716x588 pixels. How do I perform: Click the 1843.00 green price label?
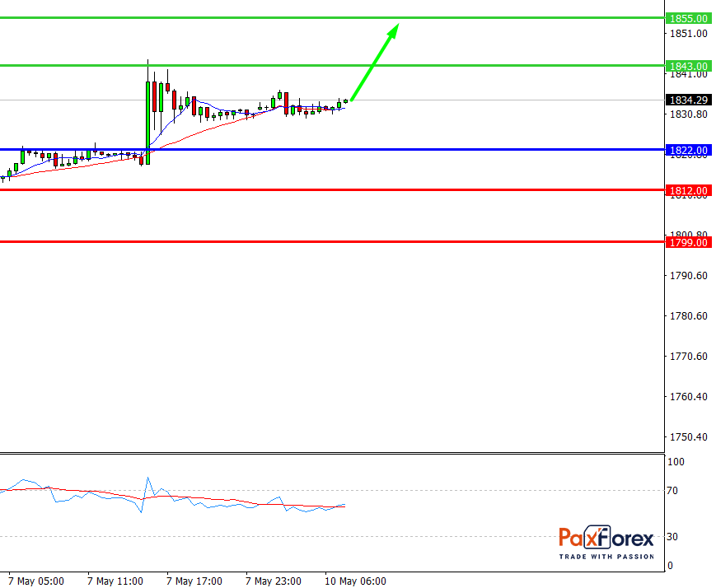[689, 66]
